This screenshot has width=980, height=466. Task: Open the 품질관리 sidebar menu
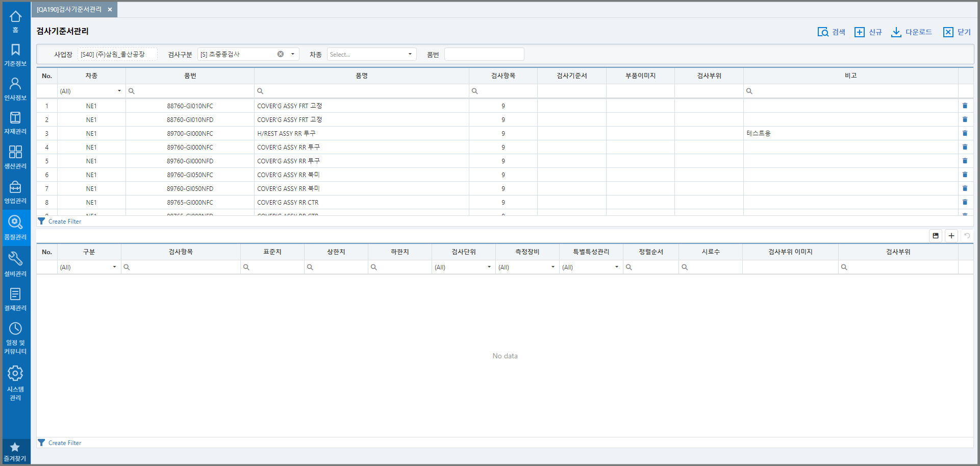[x=15, y=228]
